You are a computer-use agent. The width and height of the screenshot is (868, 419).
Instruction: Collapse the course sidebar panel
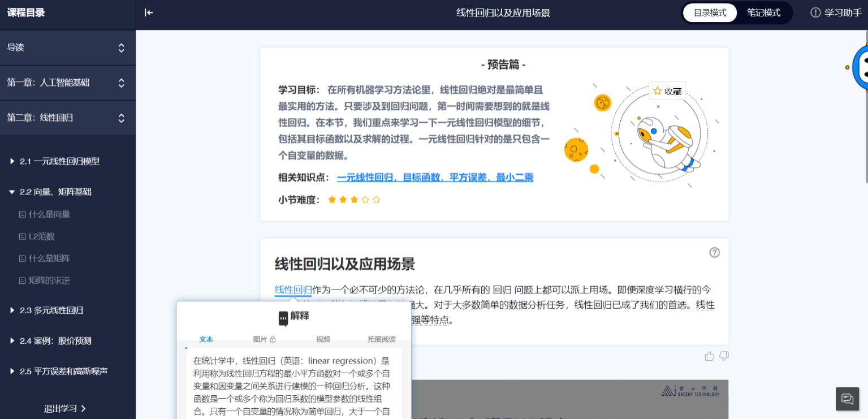(x=148, y=12)
